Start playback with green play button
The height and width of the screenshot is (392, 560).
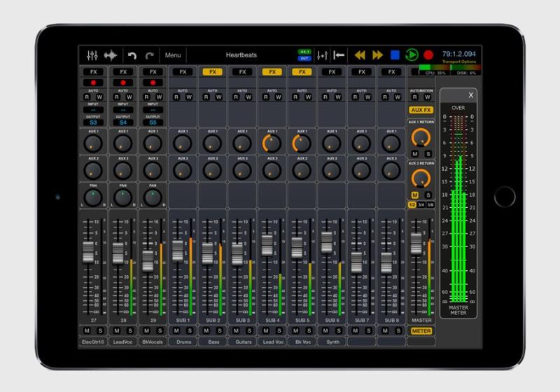click(x=412, y=55)
